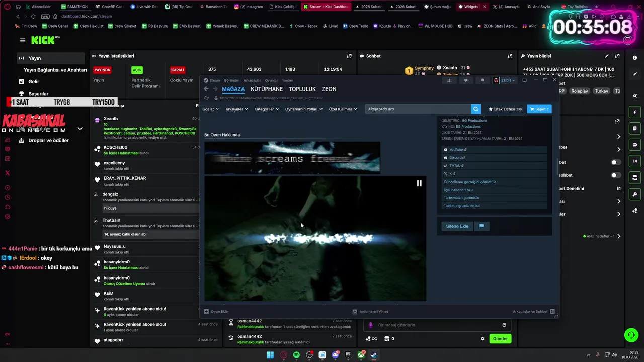644x362 pixels.
Task: Click the Bir mesaj gönderin chat input
Action: (438, 325)
